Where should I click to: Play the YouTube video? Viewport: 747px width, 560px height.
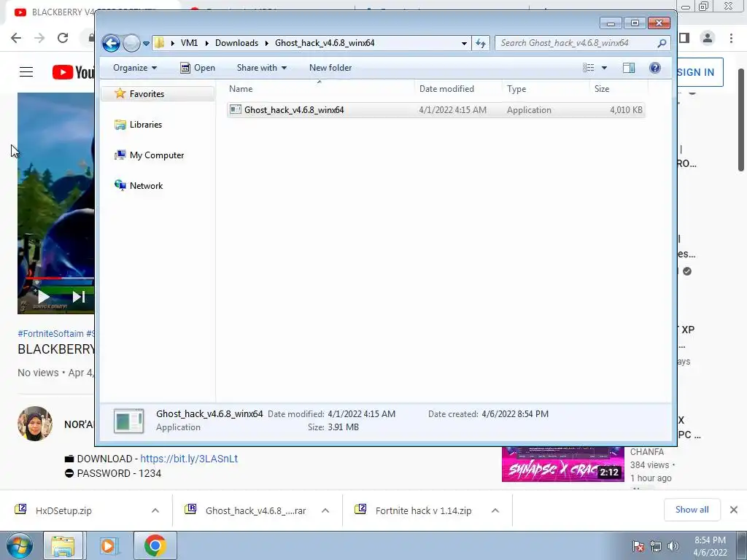tap(43, 297)
